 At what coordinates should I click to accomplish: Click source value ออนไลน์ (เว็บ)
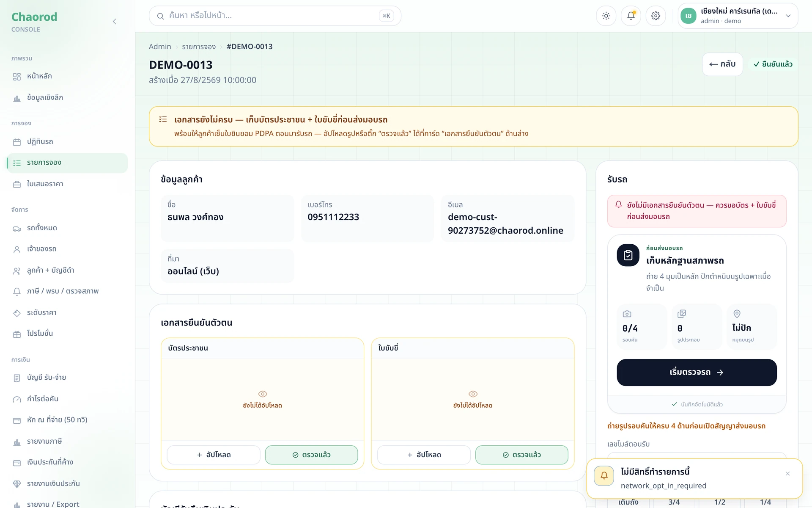tap(193, 271)
